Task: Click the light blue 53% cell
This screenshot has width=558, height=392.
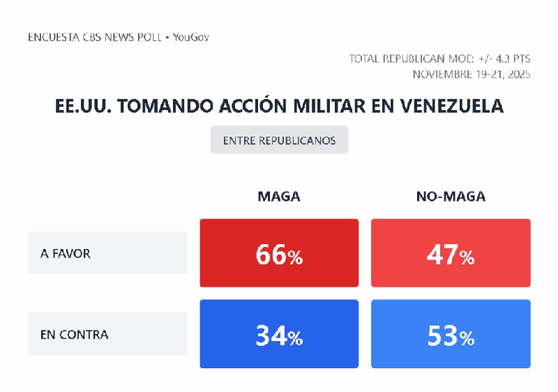Action: coord(451,334)
